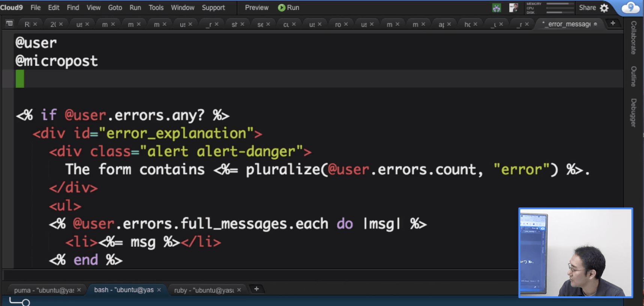Click the MEMORY CPU DISK usage meter
Viewport: 644px width, 306px height.
pos(550,8)
